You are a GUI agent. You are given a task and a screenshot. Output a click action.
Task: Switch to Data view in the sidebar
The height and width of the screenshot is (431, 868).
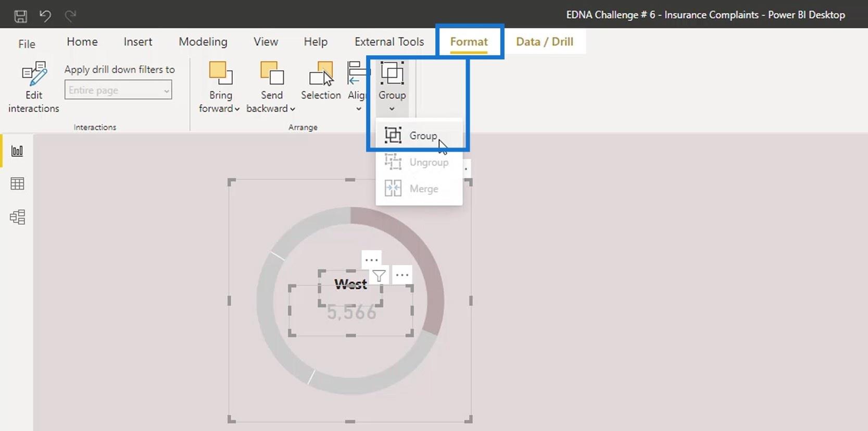(17, 183)
